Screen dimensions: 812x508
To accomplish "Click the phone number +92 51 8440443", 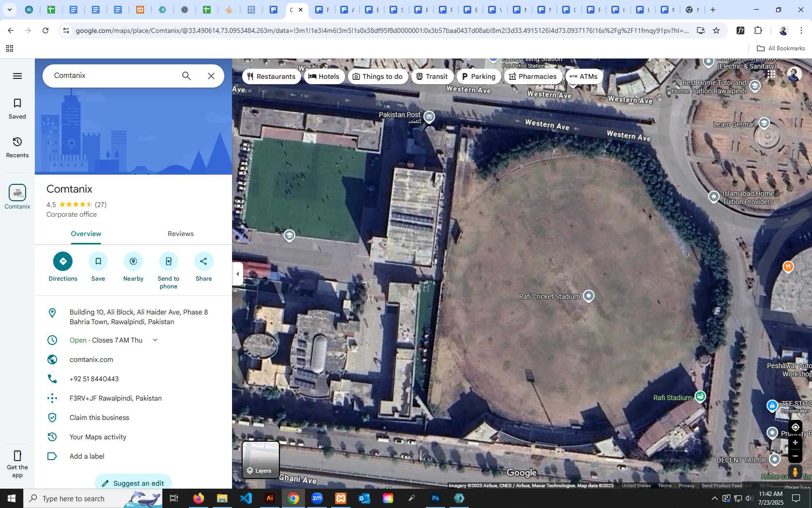I will [x=94, y=379].
